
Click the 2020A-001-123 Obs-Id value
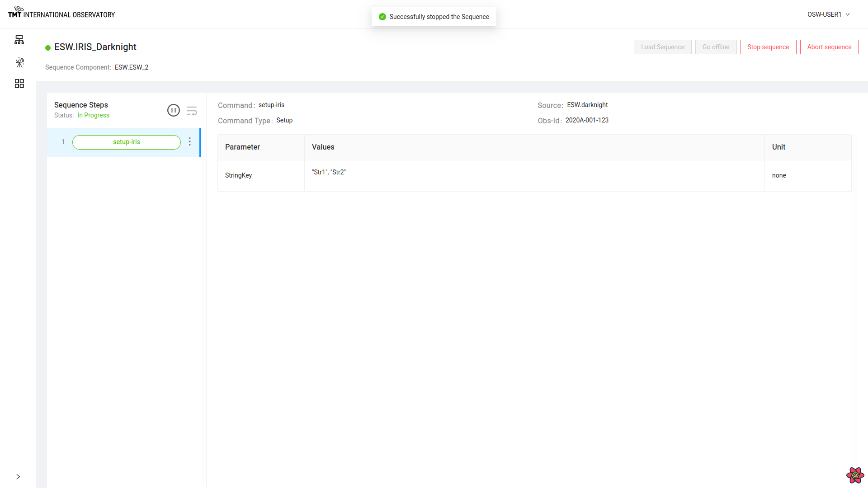click(587, 120)
